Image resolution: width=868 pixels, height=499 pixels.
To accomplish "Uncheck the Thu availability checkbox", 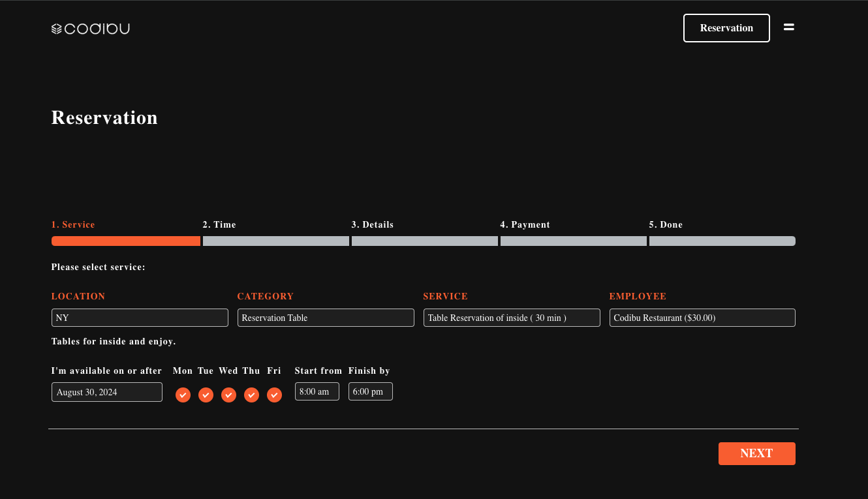I will [x=251, y=395].
